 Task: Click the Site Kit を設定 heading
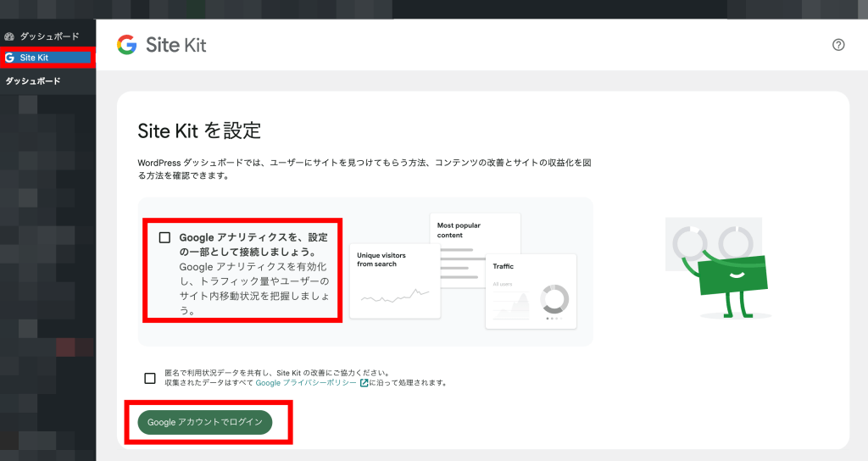(x=199, y=131)
